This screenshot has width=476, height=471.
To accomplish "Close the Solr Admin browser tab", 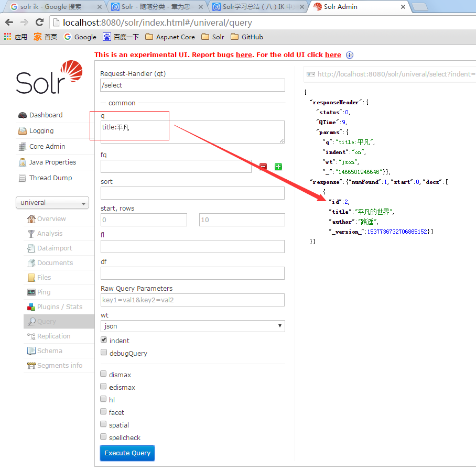I will 403,7.
